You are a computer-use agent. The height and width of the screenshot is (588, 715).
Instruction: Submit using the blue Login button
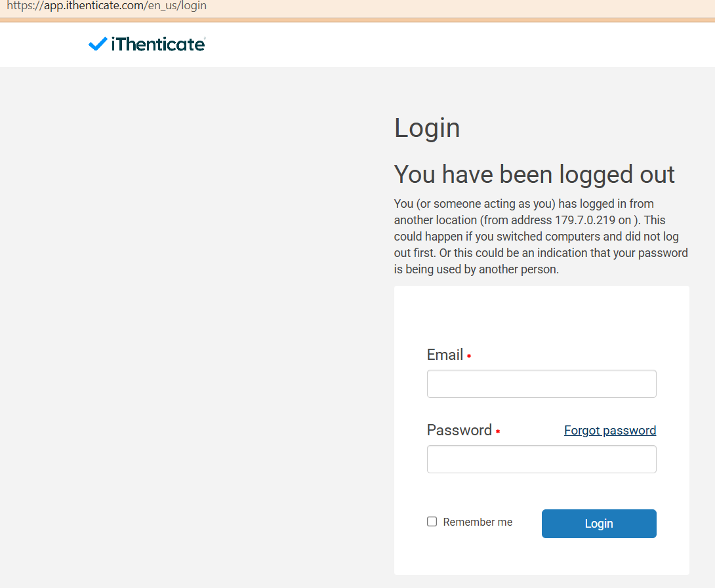[599, 524]
